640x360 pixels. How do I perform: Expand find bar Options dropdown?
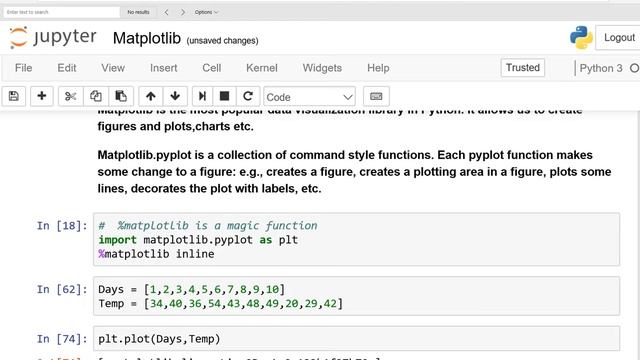coord(206,12)
